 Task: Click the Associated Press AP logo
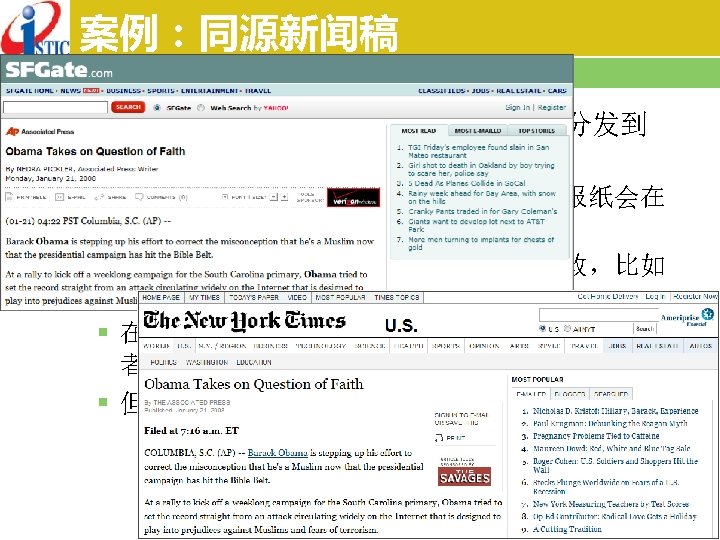(39, 132)
